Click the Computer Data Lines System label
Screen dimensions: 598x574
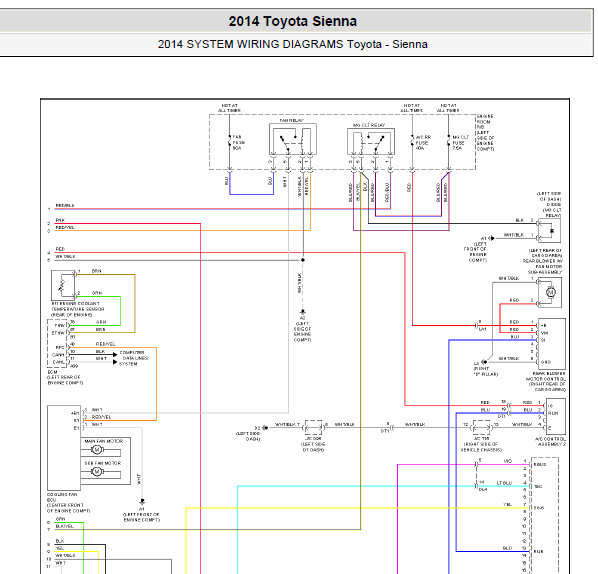tap(133, 358)
